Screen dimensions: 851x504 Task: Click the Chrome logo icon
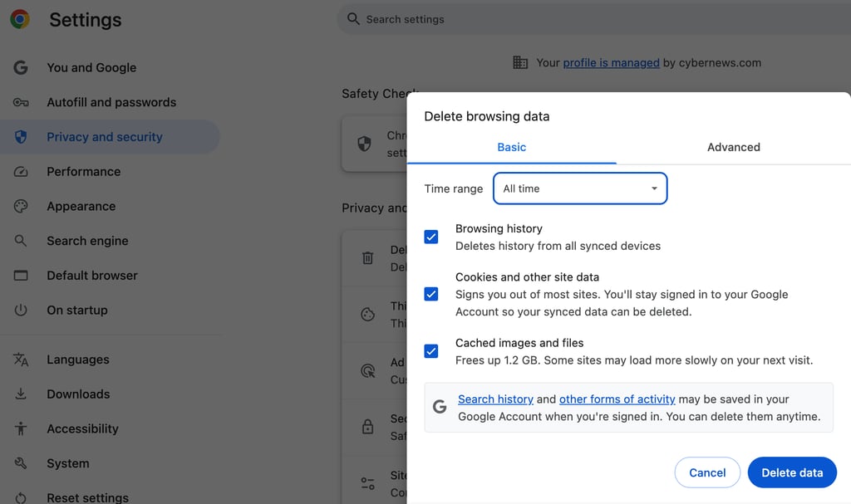[x=20, y=20]
